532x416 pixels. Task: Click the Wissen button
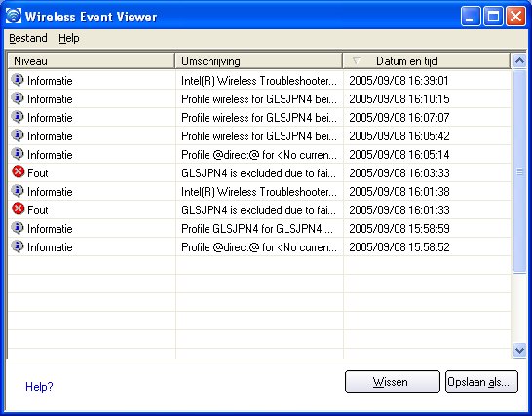393,382
